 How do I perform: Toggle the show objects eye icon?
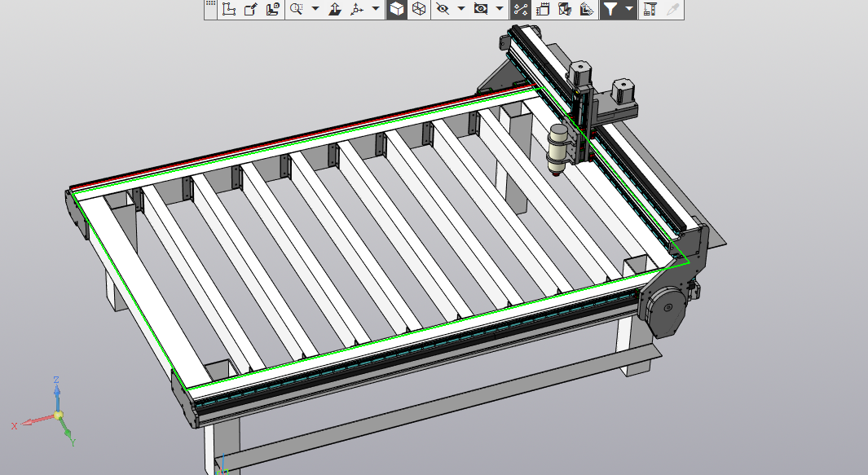click(x=481, y=9)
